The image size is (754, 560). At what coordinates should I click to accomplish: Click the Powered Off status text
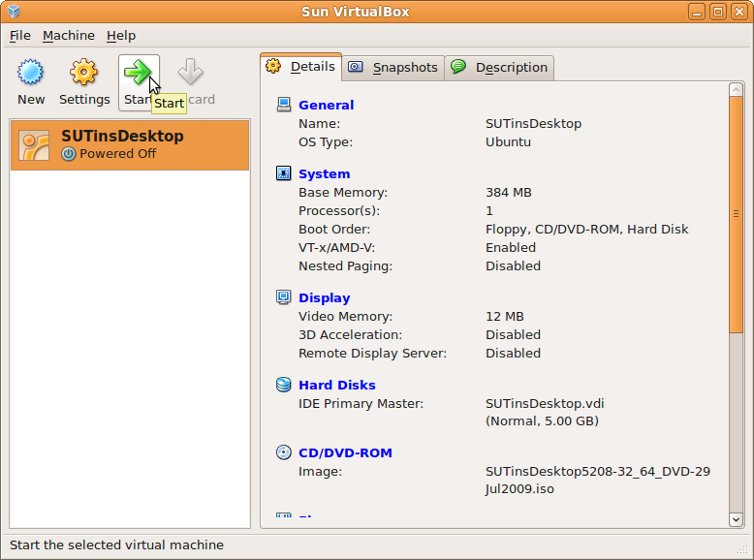117,154
